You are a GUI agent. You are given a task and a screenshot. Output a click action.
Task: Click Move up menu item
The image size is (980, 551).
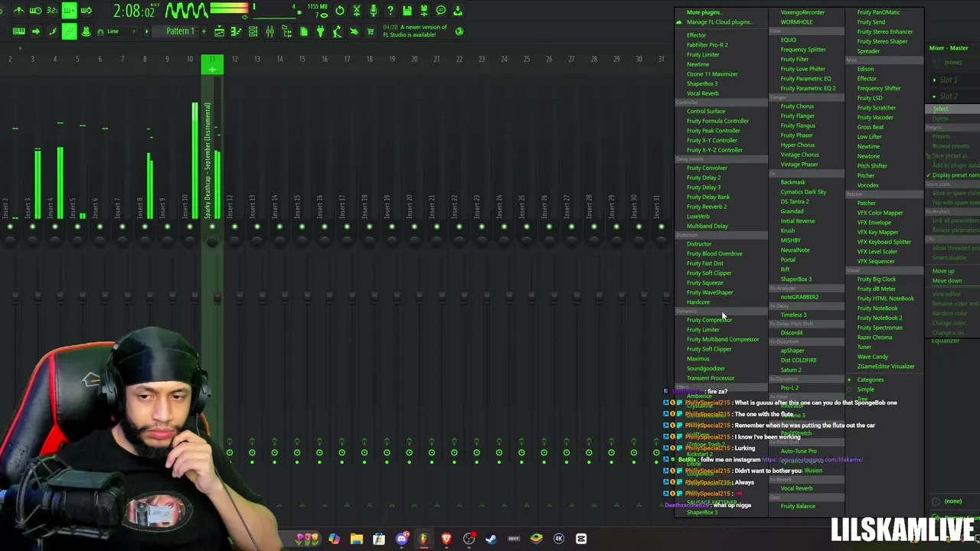coord(942,271)
